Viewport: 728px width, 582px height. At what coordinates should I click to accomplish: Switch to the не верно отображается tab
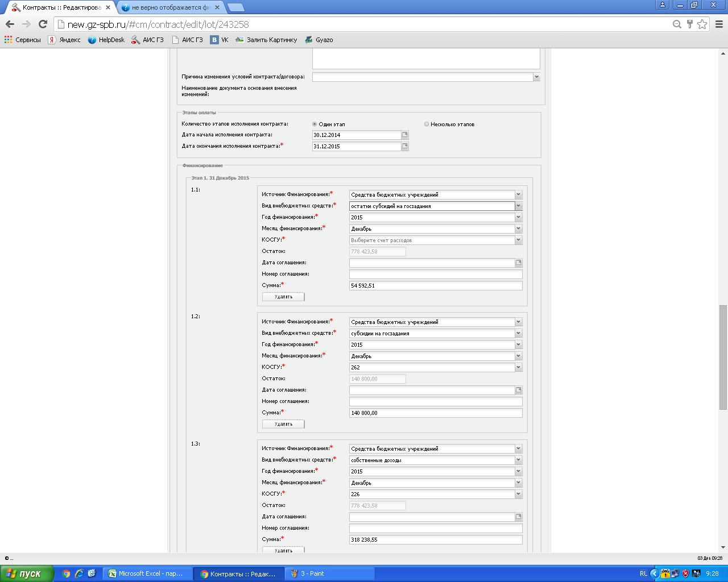pos(171,7)
